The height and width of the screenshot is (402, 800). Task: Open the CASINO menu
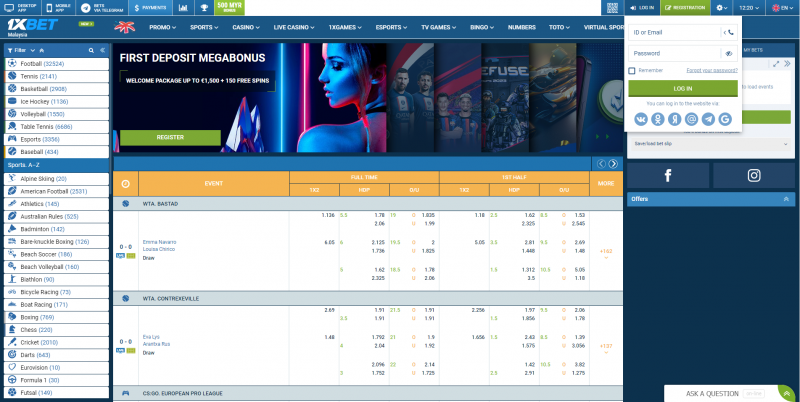point(246,28)
